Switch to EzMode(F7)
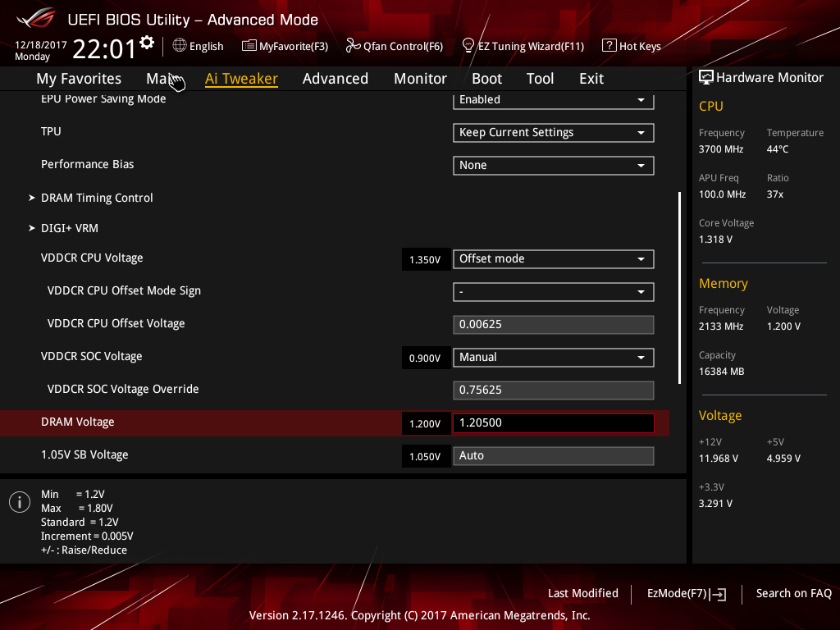Screen dimensions: 840x630 [x=687, y=594]
